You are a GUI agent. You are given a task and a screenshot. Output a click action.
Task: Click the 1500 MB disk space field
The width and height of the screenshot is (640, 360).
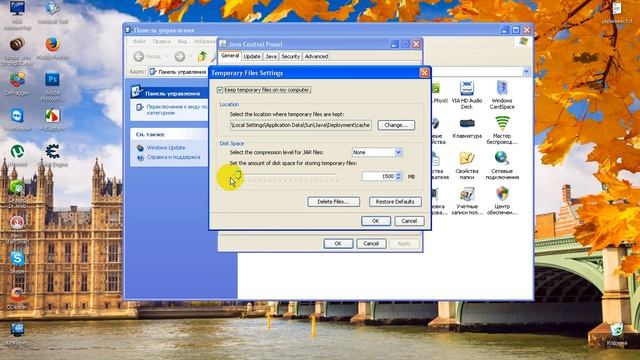378,176
